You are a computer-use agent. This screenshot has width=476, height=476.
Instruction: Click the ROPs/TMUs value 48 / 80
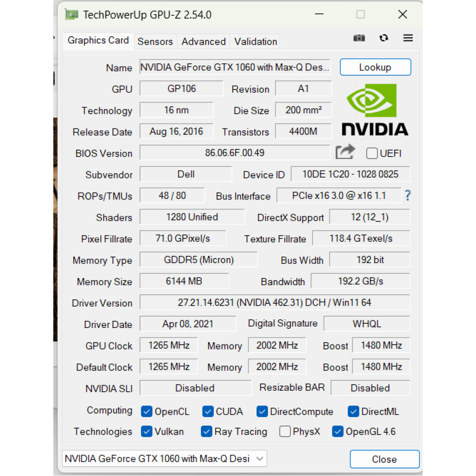pos(172,196)
